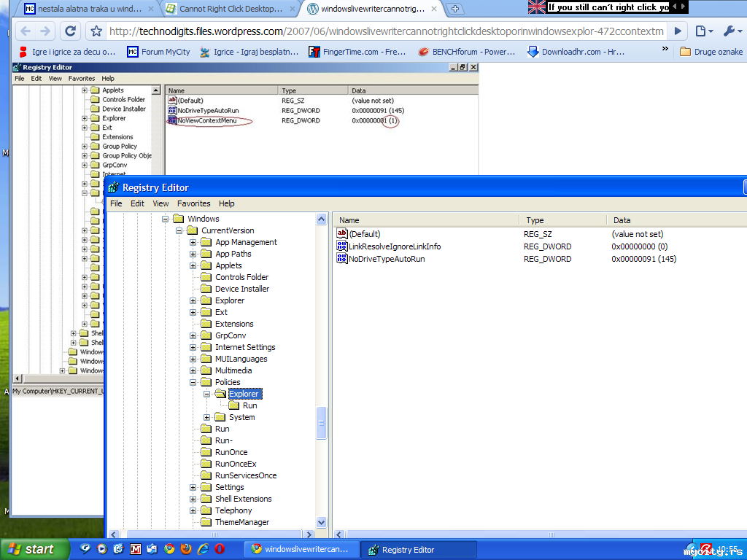Image resolution: width=747 pixels, height=560 pixels.
Task: Click the Chrome back arrow button
Action: 26,31
